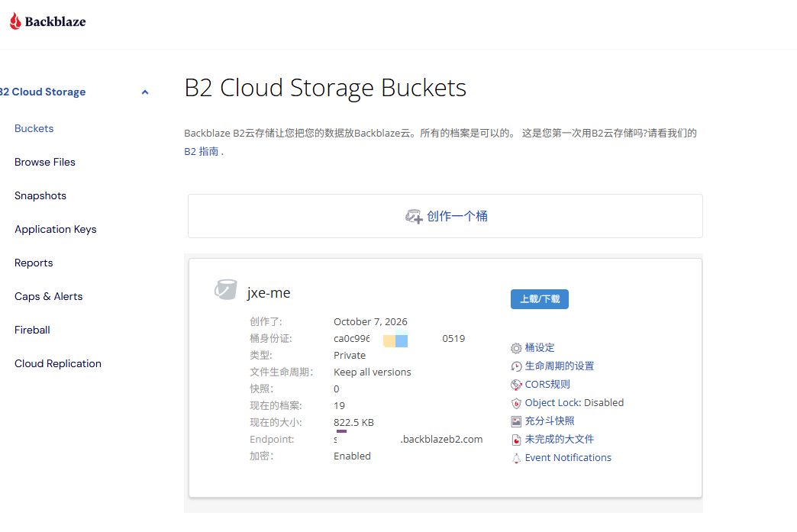
Task: Select the creation date October 7, 2026
Action: pyautogui.click(x=370, y=321)
